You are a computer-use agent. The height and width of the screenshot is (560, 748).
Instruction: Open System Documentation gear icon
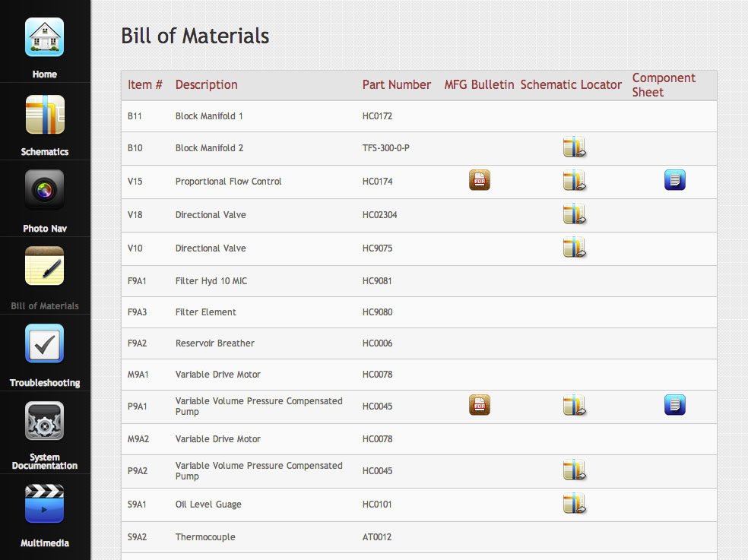tap(44, 421)
